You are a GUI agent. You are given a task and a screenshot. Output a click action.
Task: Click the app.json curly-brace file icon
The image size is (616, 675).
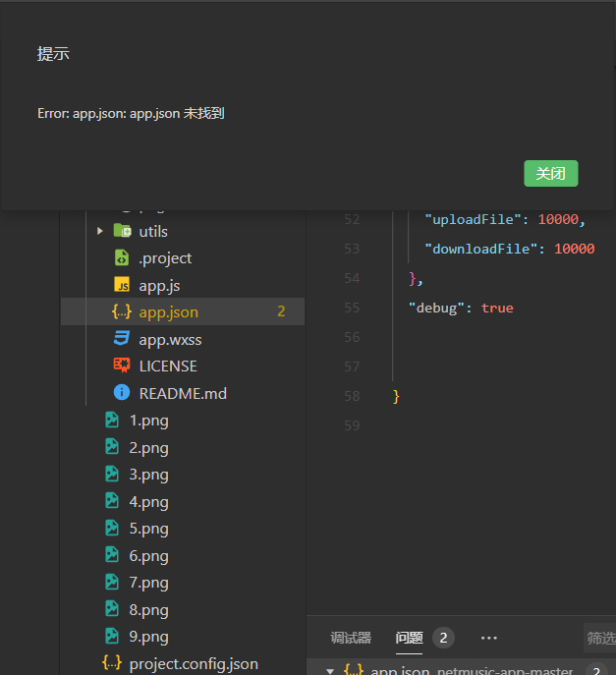(122, 312)
